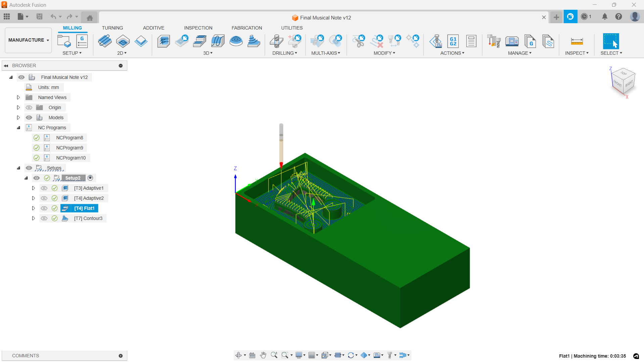Activate Setup2 radio button
Screen dimensions: 644x362
coord(90,178)
